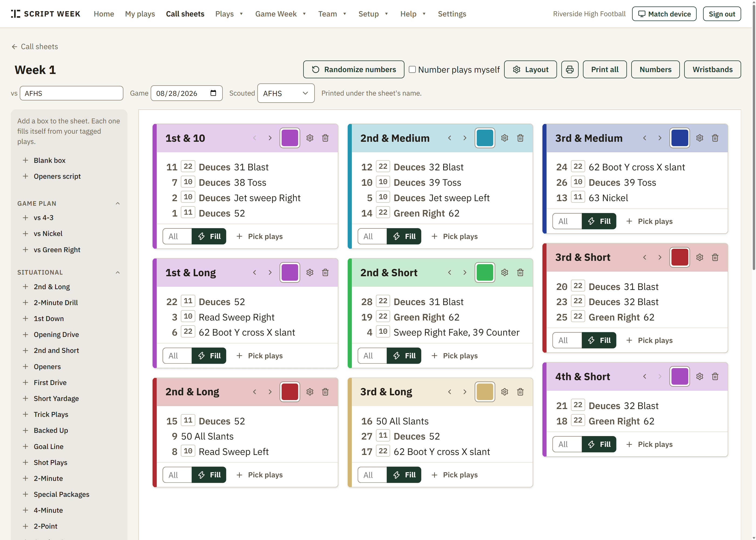Open My plays
Image resolution: width=756 pixels, height=540 pixels.
pos(140,14)
